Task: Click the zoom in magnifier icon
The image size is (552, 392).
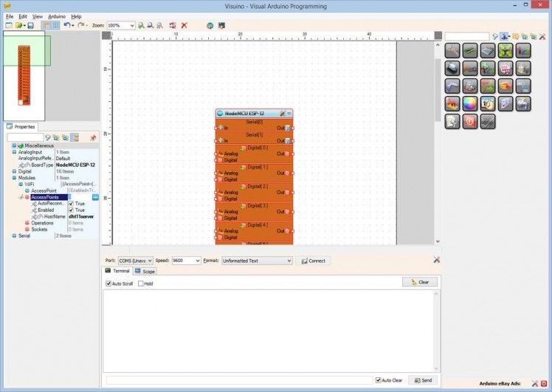Action: 141,25
